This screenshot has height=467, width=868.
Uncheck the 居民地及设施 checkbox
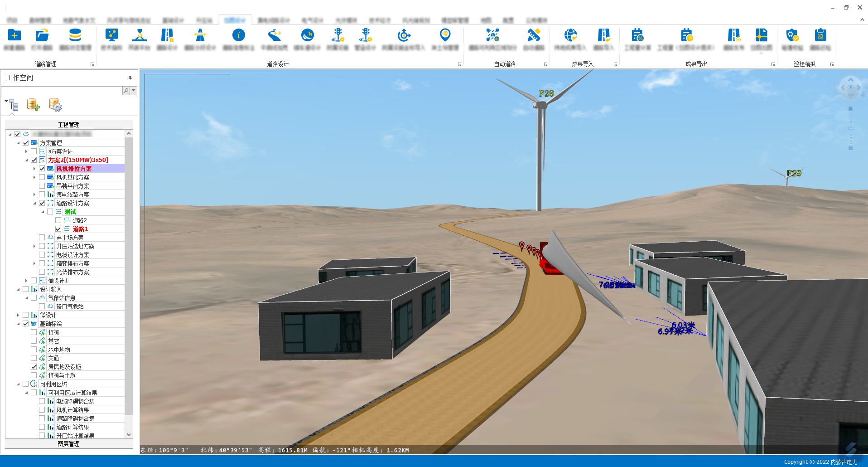point(34,367)
